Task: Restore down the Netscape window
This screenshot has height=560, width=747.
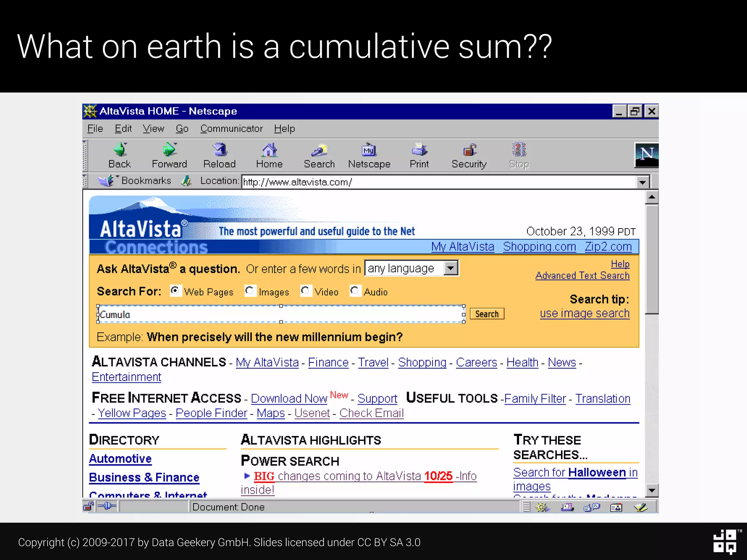Action: (x=635, y=111)
